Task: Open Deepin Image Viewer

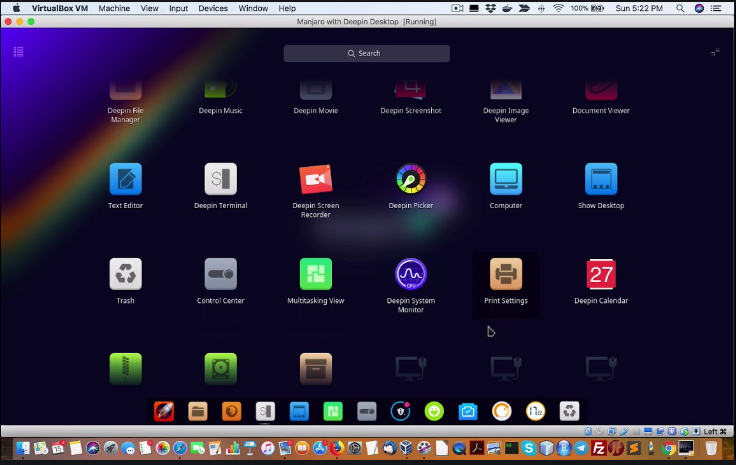Action: tap(506, 91)
